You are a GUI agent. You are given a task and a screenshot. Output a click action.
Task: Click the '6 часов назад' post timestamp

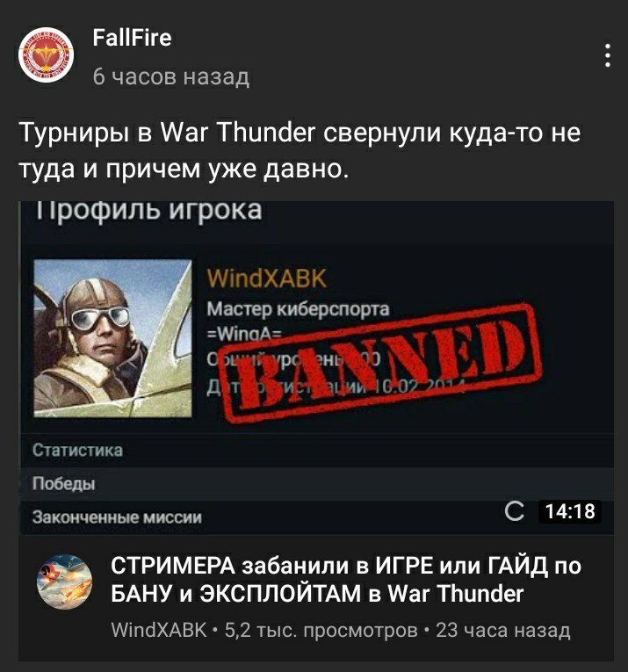coord(171,76)
